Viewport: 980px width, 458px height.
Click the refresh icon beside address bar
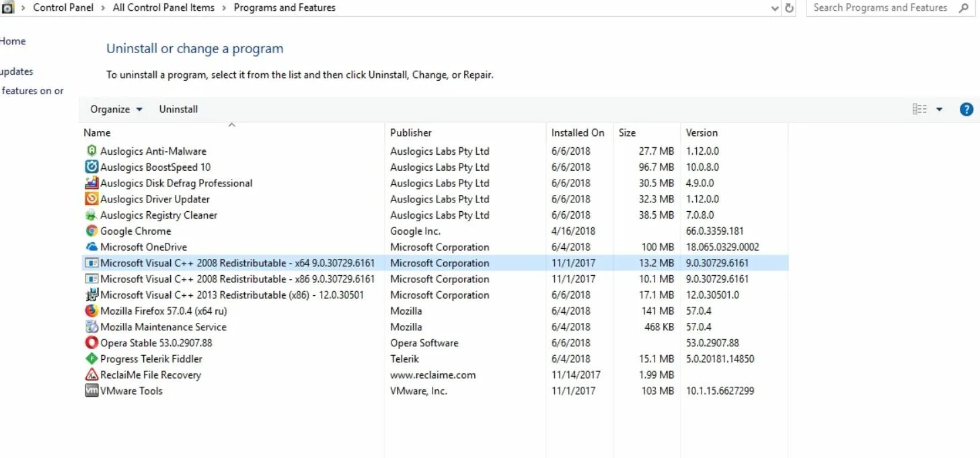point(790,8)
